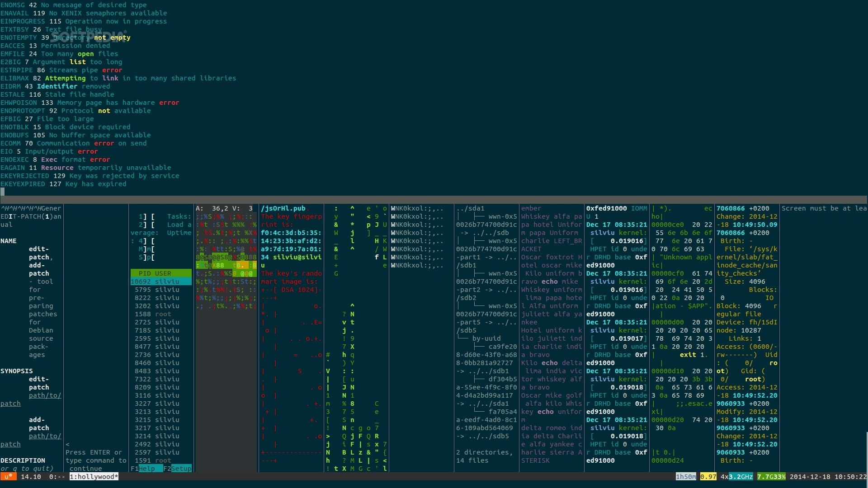Click the terminal cursor block below EKEYEXPIRED
The width and height of the screenshot is (868, 488).
2,192
